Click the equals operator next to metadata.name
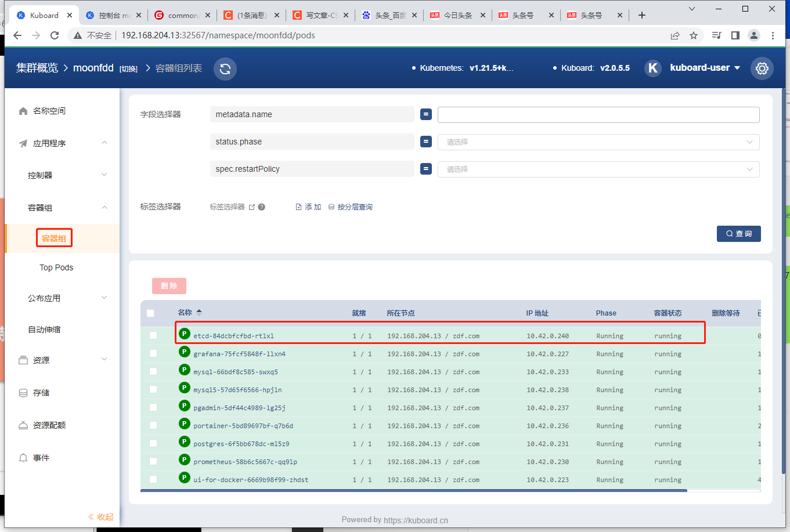 click(426, 114)
